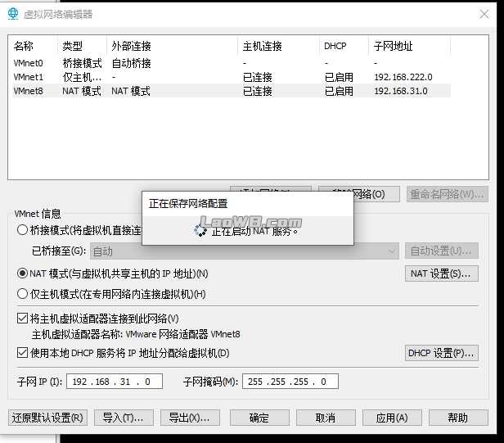Click the 导出 button
504x443 pixels.
pyautogui.click(x=189, y=418)
